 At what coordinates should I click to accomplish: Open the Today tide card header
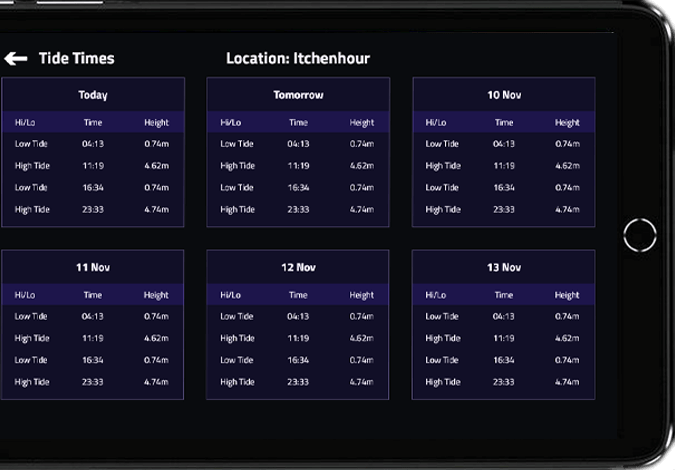click(93, 95)
